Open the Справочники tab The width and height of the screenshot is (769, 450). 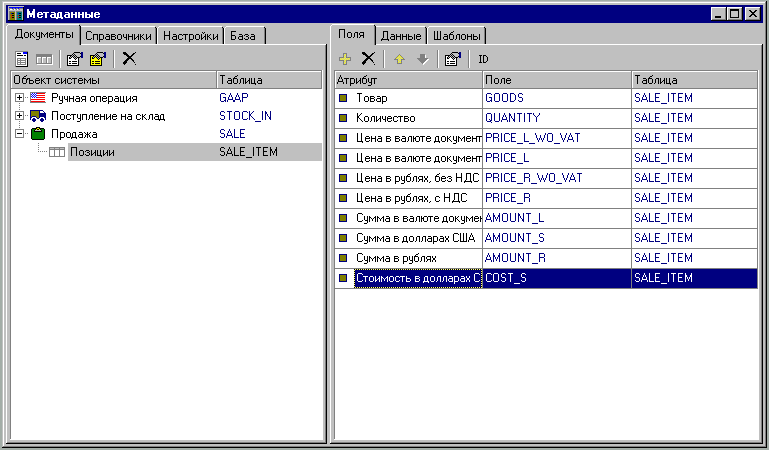[118, 36]
